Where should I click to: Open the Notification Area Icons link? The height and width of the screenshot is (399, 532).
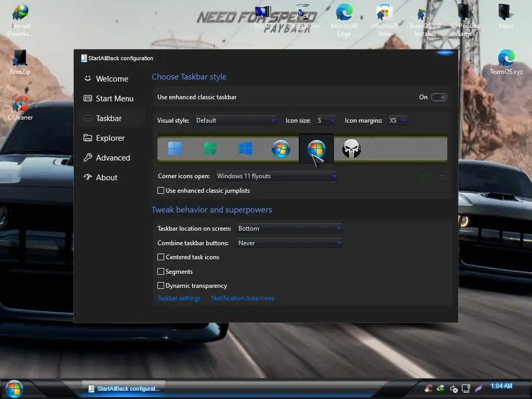(243, 298)
